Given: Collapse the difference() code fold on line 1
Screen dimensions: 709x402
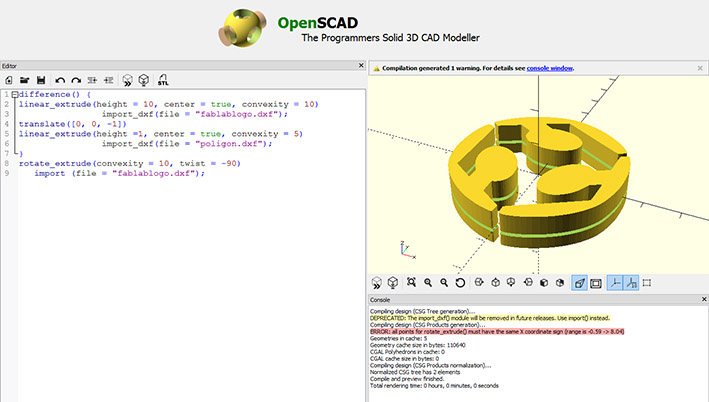Looking at the screenshot, I should pyautogui.click(x=15, y=95).
